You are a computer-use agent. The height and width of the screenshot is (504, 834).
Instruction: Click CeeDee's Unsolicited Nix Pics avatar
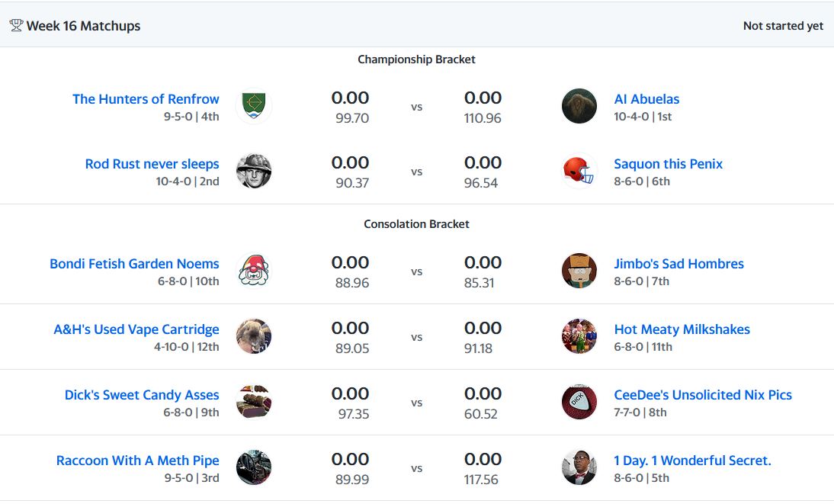[579, 402]
